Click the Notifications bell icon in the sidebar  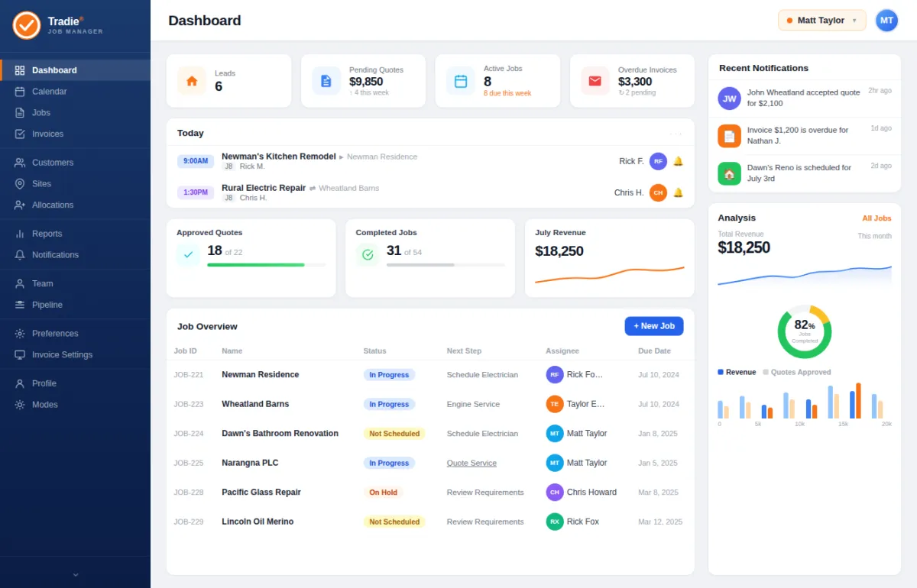coord(20,255)
